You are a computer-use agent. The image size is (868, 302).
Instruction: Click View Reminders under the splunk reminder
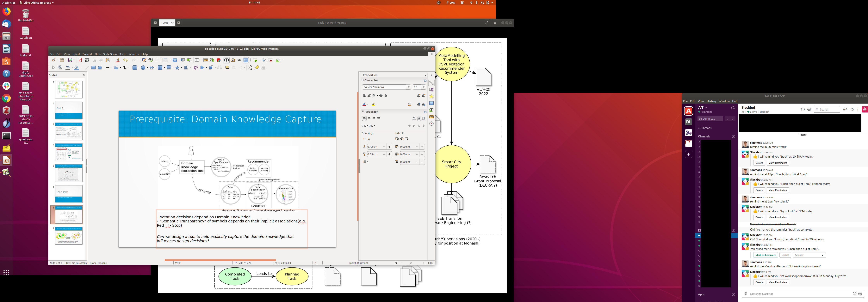point(777,217)
